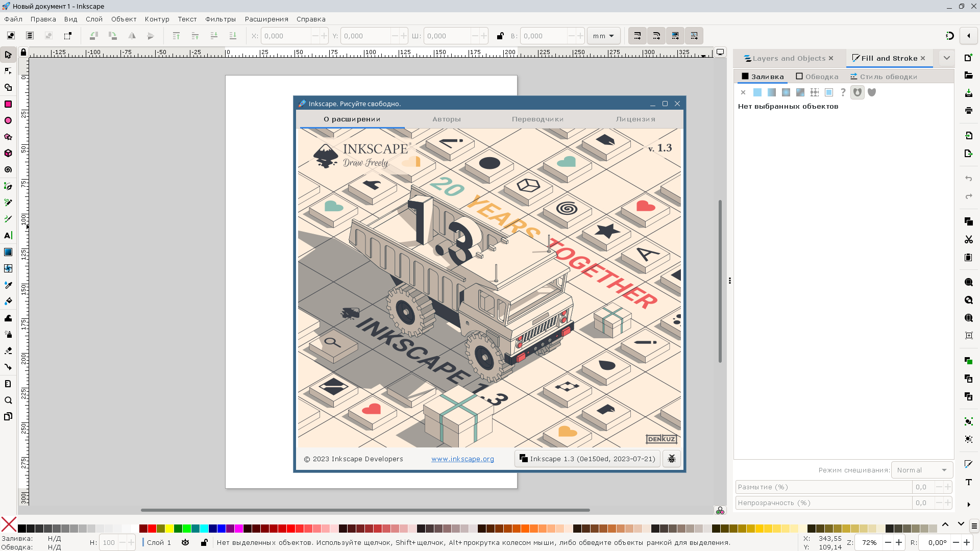Click the no-color X palette swatch
The height and width of the screenshot is (551, 980).
9,524
